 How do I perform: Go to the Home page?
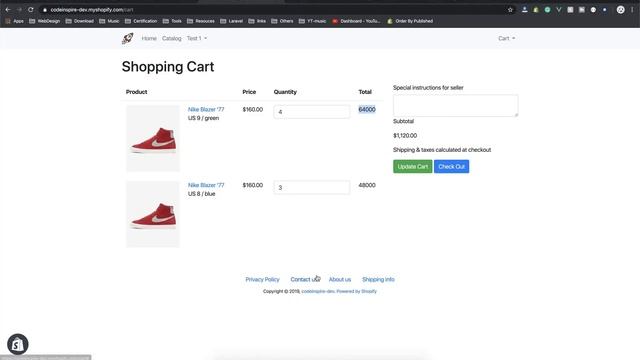pos(149,38)
